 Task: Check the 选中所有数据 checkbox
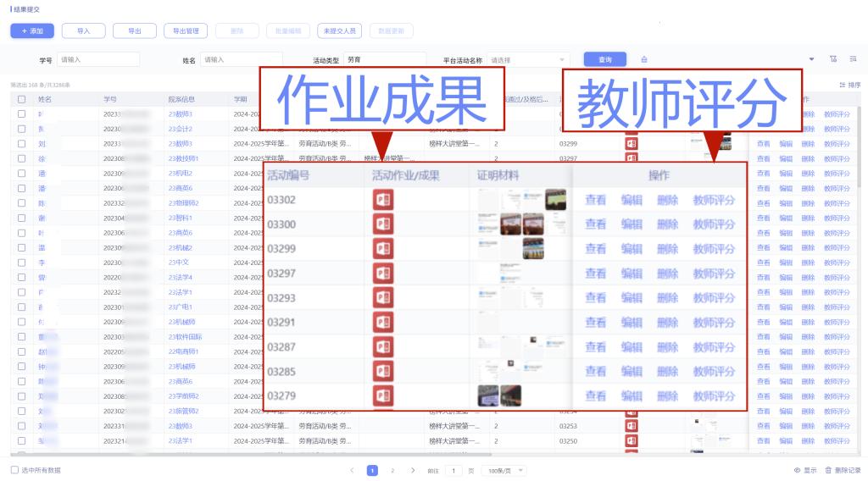point(14,470)
